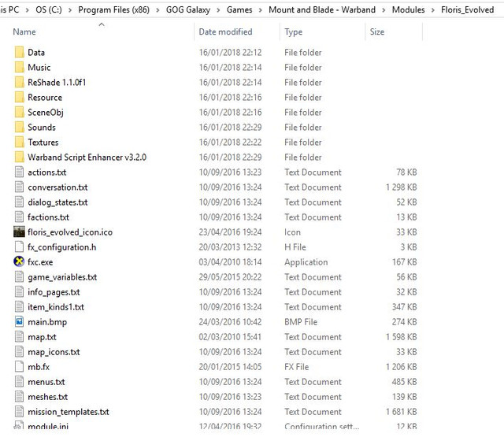Select the factions.txt file icon
The width and height of the screenshot is (504, 441).
[19, 217]
